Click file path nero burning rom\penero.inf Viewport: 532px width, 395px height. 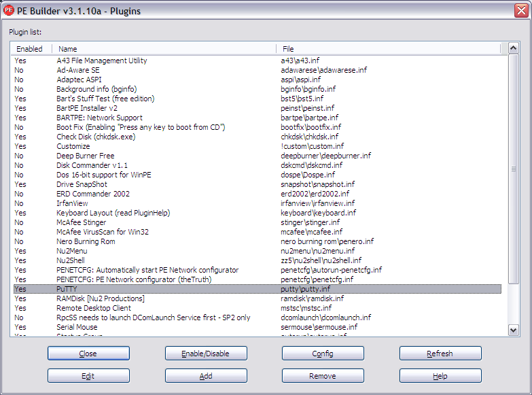(x=327, y=241)
